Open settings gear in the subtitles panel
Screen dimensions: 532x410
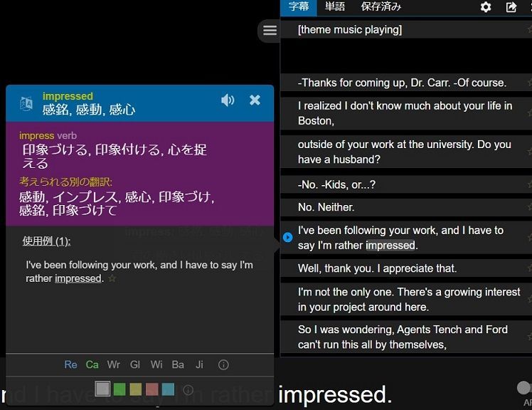486,7
